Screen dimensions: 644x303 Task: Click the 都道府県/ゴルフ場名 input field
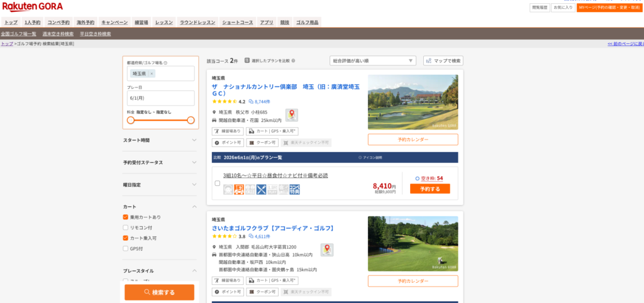[x=160, y=74]
